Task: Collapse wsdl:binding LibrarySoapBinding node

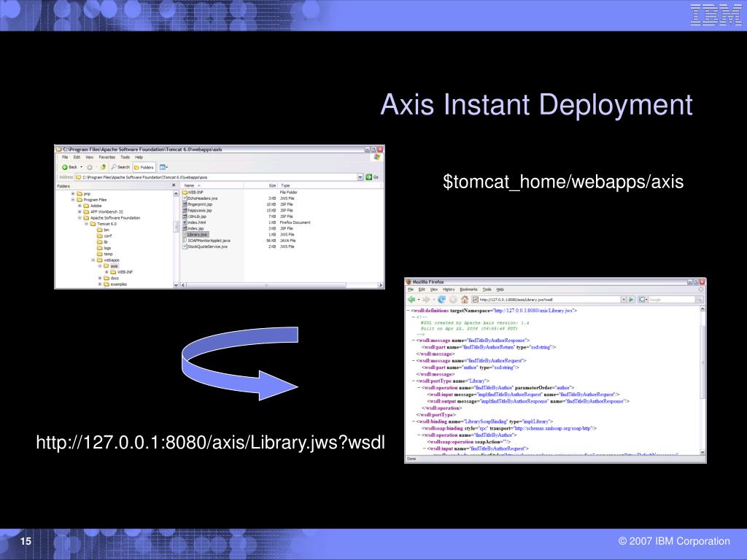Action: [414, 421]
